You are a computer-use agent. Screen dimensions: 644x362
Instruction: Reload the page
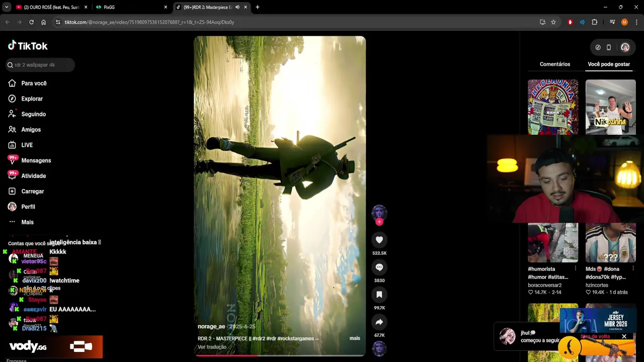click(x=31, y=22)
